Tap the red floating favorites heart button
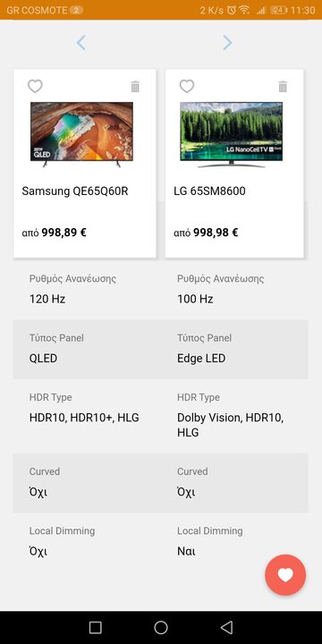The image size is (322, 644). click(x=285, y=575)
